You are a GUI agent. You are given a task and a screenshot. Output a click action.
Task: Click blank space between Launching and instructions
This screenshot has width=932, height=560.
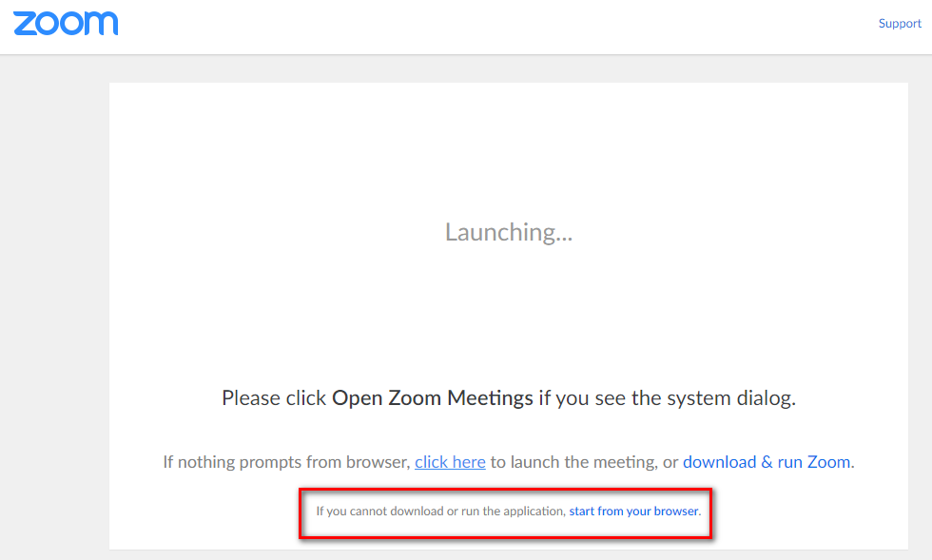[x=508, y=314]
